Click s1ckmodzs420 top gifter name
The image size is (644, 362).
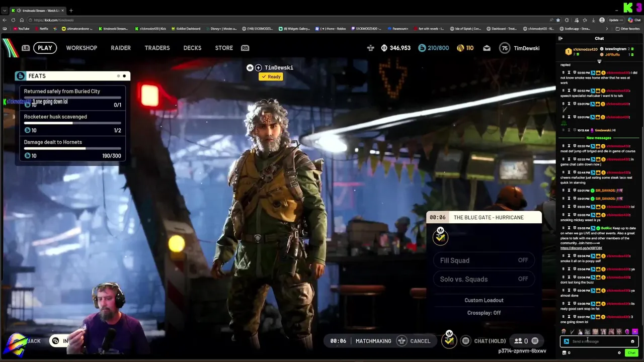[586, 50]
